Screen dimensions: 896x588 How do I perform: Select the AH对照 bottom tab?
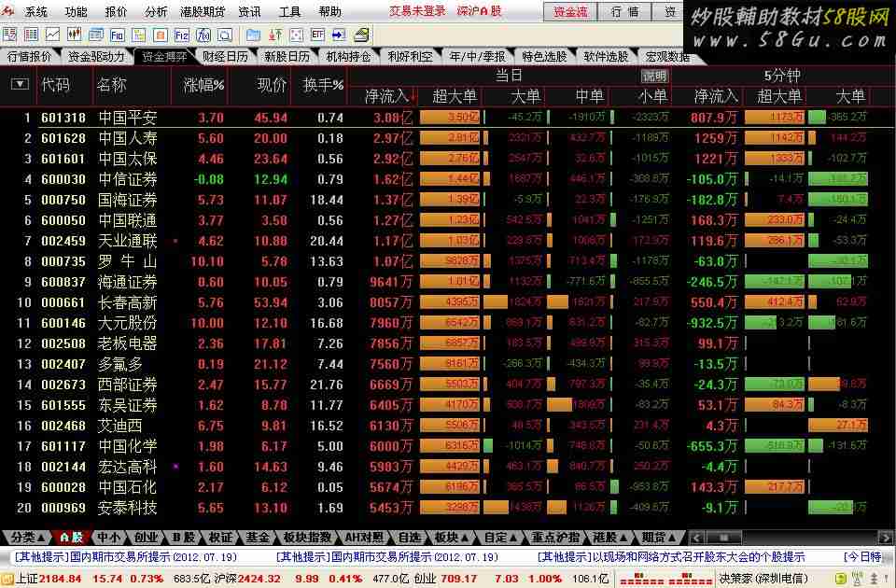[x=364, y=538]
